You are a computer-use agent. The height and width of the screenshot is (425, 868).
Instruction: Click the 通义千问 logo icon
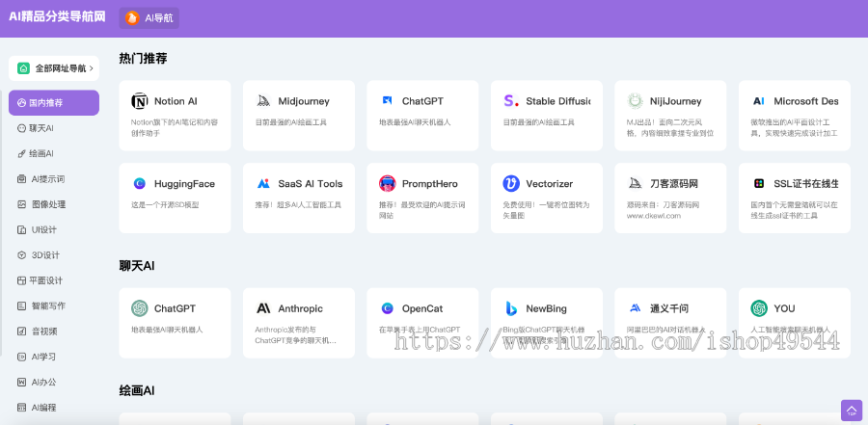tap(635, 308)
